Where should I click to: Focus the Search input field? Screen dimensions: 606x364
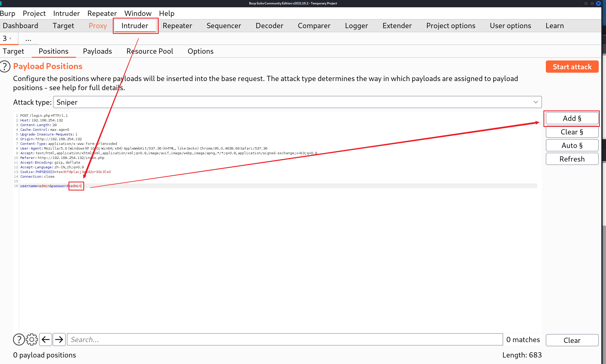click(285, 340)
